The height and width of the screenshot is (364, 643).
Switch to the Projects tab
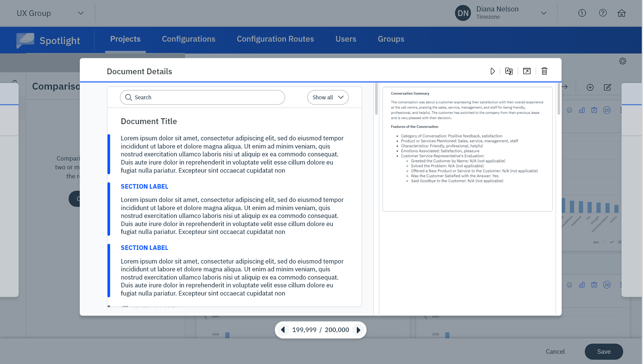(x=125, y=39)
